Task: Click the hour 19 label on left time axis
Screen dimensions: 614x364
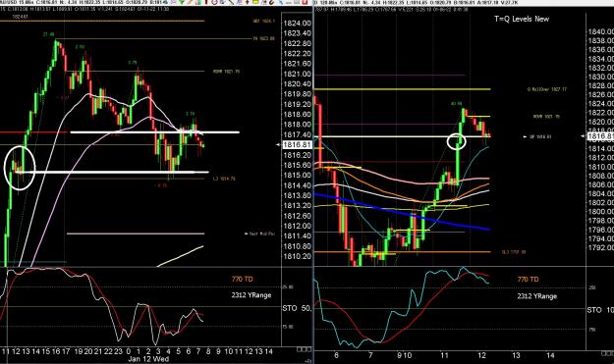Action: (x=79, y=351)
